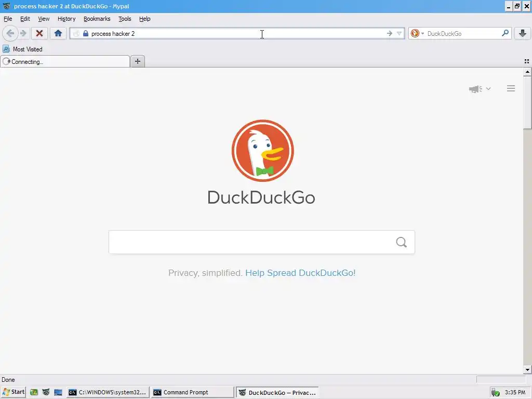Open the Bookmarks menu
The height and width of the screenshot is (399, 532).
pyautogui.click(x=97, y=19)
